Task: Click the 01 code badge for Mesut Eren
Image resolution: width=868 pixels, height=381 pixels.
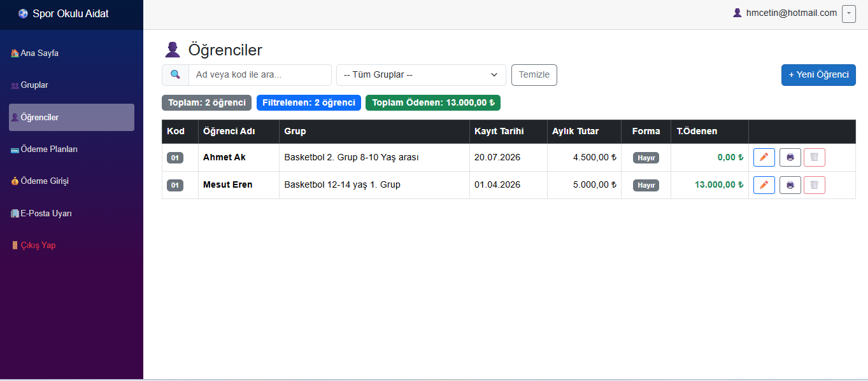Action: 175,186
